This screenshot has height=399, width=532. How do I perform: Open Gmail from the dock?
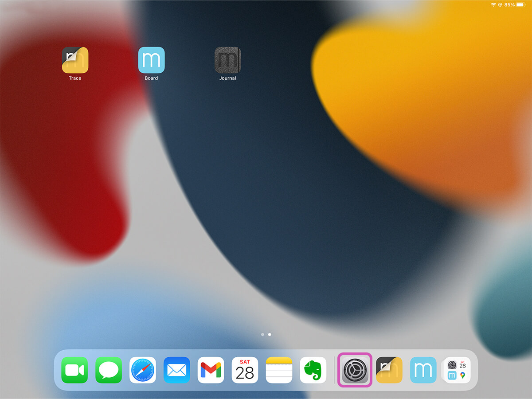tap(211, 369)
